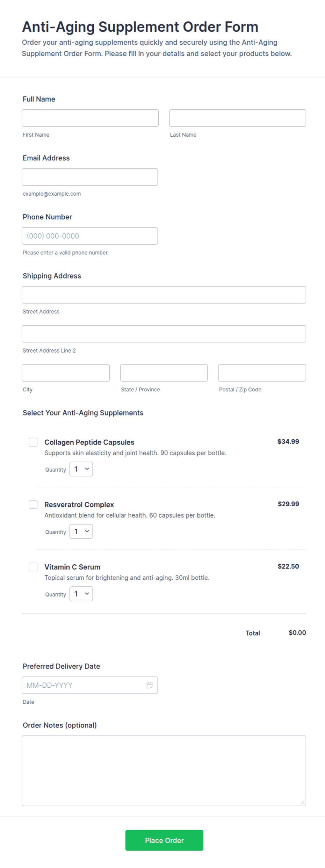Open the calendar icon in delivery date field
Image resolution: width=325 pixels, height=868 pixels.
[x=150, y=685]
